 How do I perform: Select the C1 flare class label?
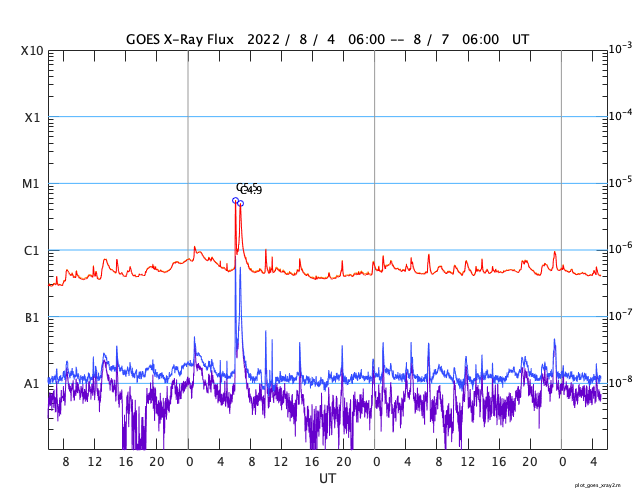[x=32, y=250]
